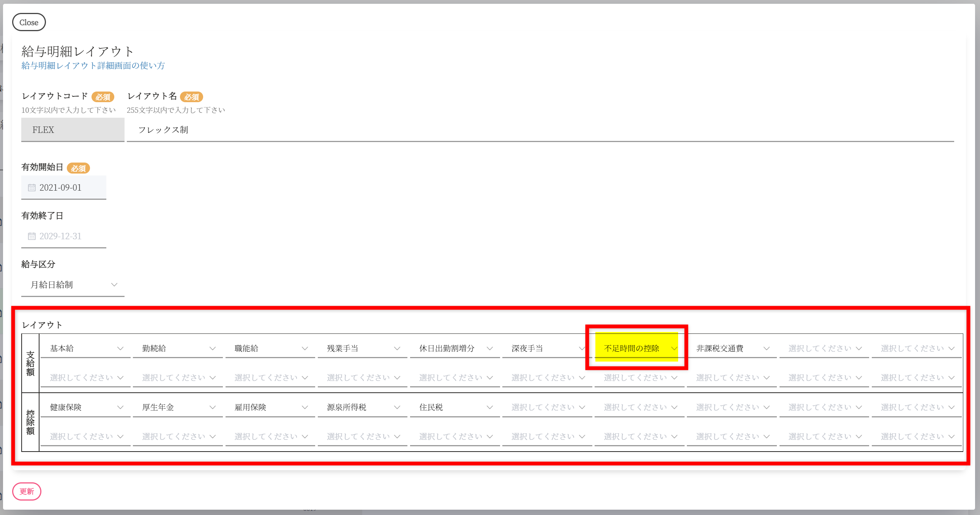Click the レイアウト名 field containing フレックス制
The height and width of the screenshot is (515, 980).
(x=540, y=130)
